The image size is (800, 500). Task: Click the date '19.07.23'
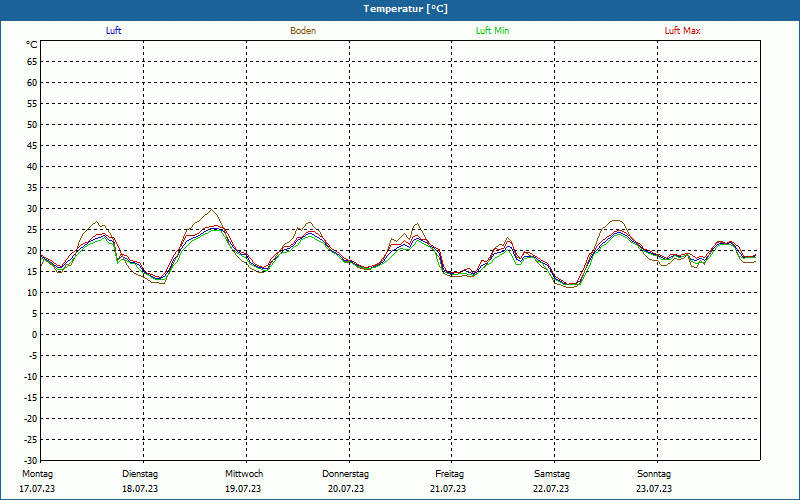(243, 489)
